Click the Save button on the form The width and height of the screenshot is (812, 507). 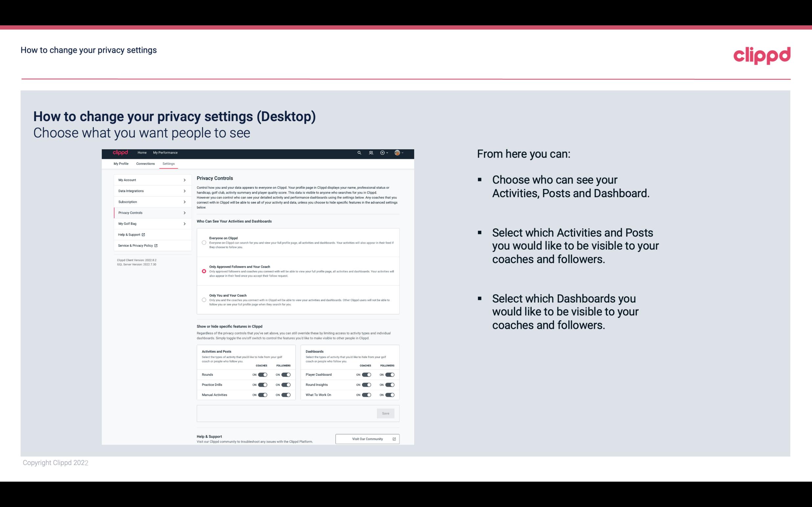[386, 413]
